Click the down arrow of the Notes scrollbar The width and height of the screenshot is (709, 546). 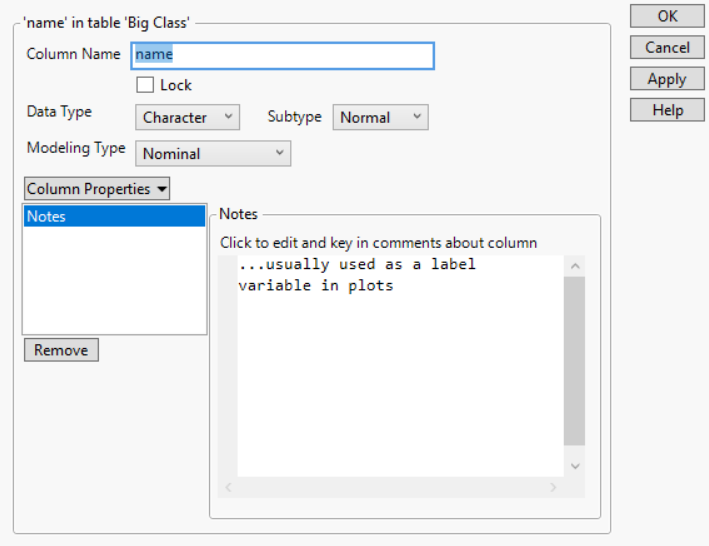(574, 466)
